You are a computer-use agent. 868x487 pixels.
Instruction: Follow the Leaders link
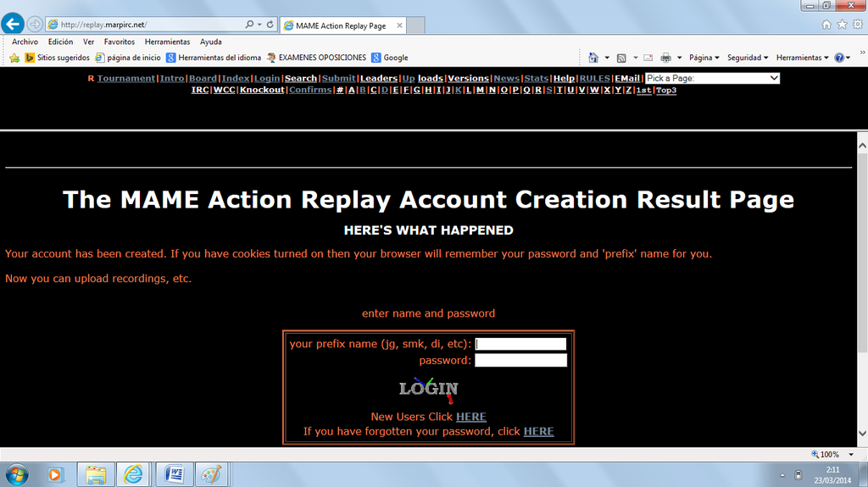(x=379, y=78)
